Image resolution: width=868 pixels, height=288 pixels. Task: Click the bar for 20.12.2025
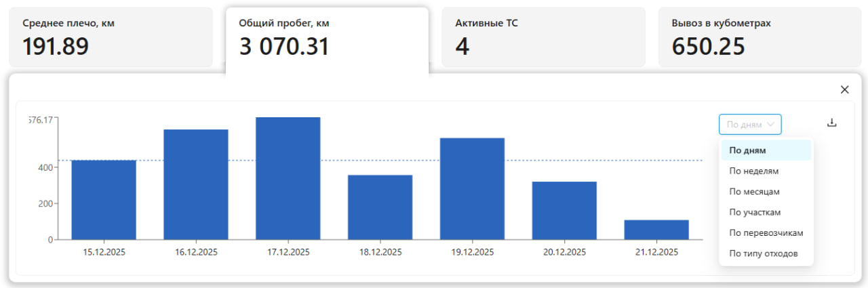tap(564, 211)
